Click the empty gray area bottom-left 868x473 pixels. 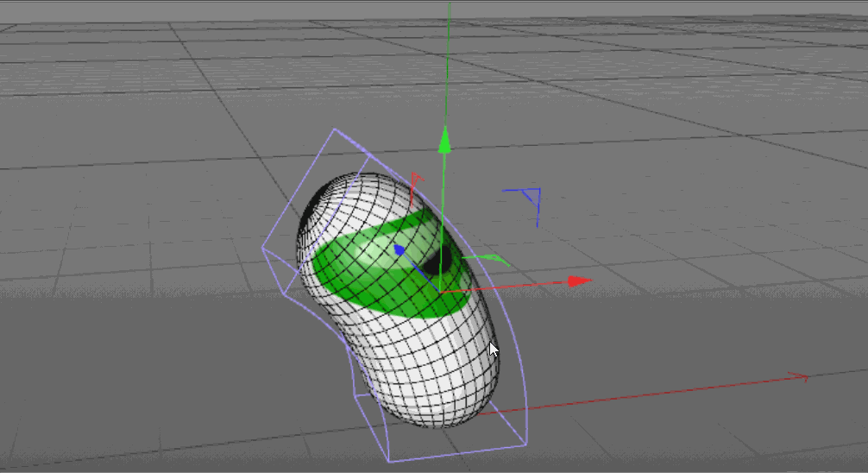point(129,388)
